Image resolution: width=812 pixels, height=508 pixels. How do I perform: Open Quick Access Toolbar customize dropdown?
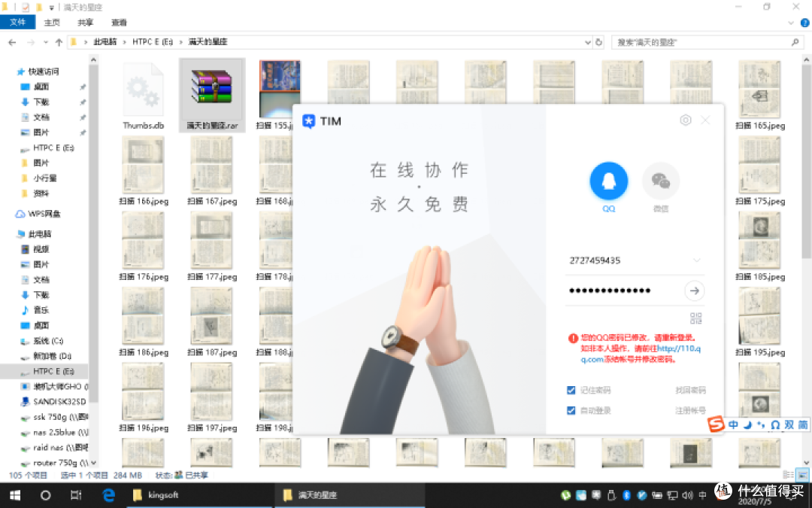pyautogui.click(x=51, y=8)
